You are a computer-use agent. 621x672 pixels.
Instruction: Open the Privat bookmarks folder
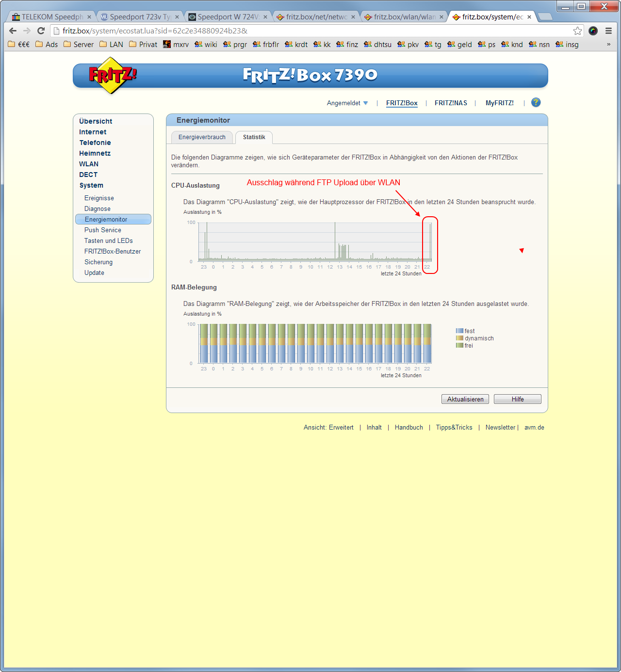pos(143,44)
